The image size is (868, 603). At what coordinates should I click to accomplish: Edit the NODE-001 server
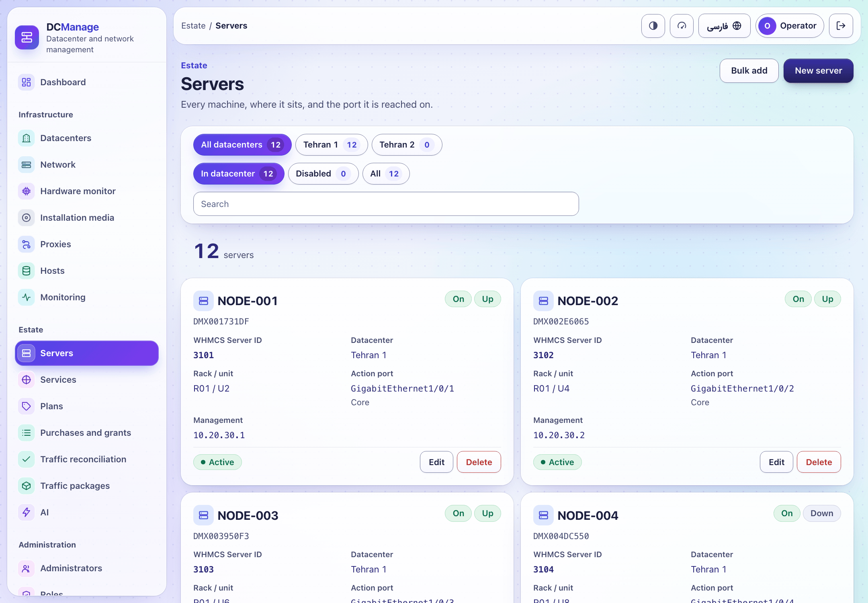[436, 462]
